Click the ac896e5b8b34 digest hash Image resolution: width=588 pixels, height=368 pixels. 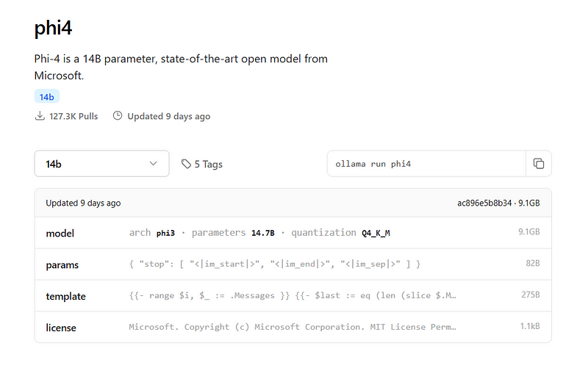[484, 203]
